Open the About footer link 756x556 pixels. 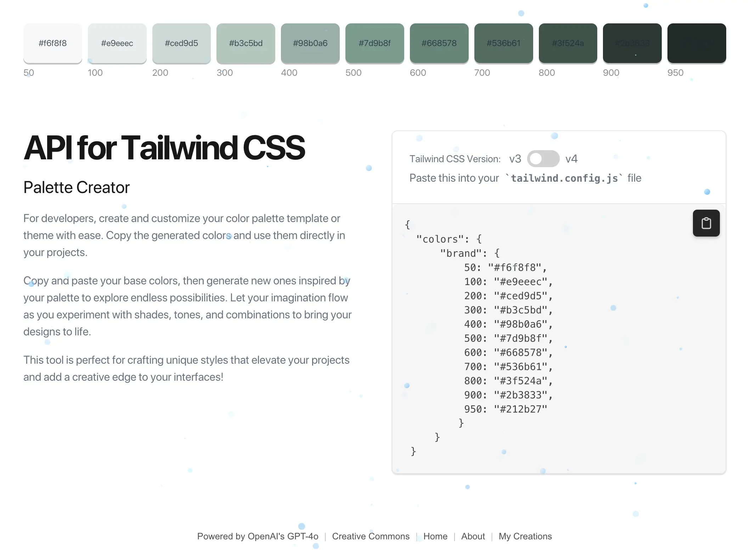click(x=473, y=536)
